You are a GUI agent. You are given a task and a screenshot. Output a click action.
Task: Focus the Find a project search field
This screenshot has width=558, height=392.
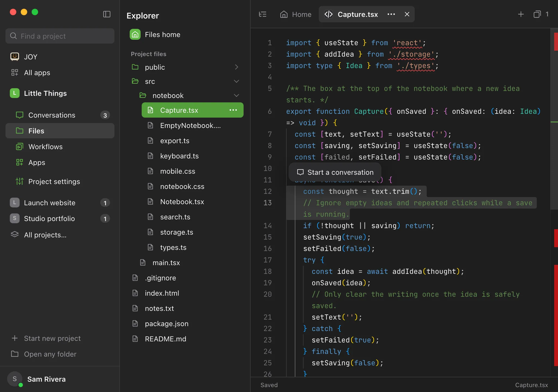point(60,36)
